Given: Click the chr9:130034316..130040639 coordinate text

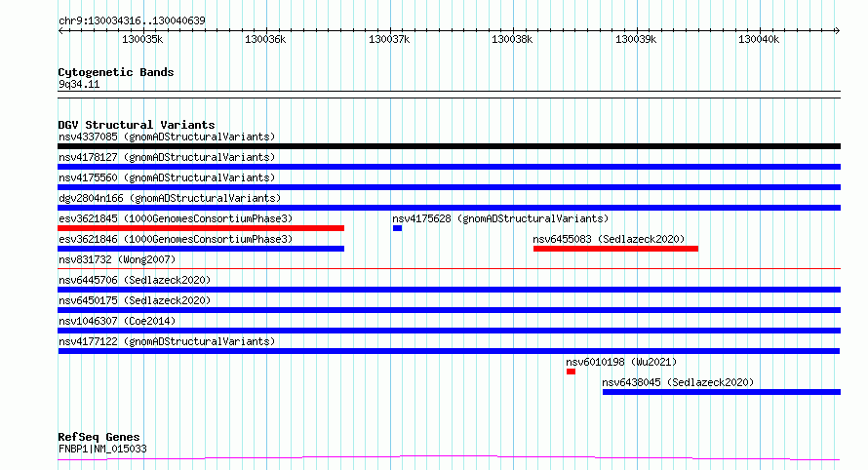Looking at the screenshot, I should [x=132, y=20].
